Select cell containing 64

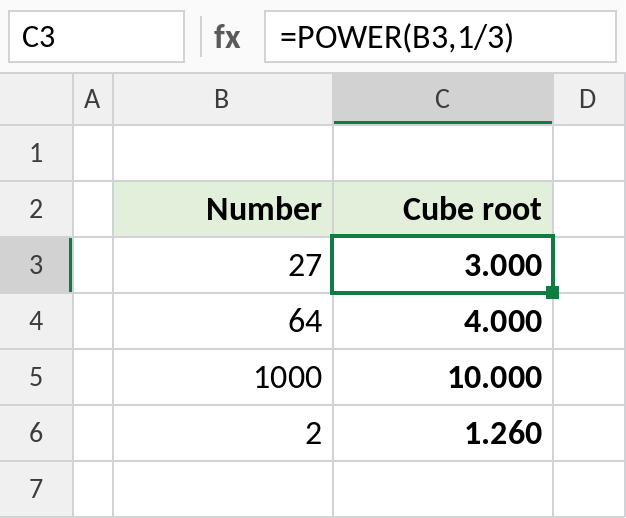[x=223, y=321]
